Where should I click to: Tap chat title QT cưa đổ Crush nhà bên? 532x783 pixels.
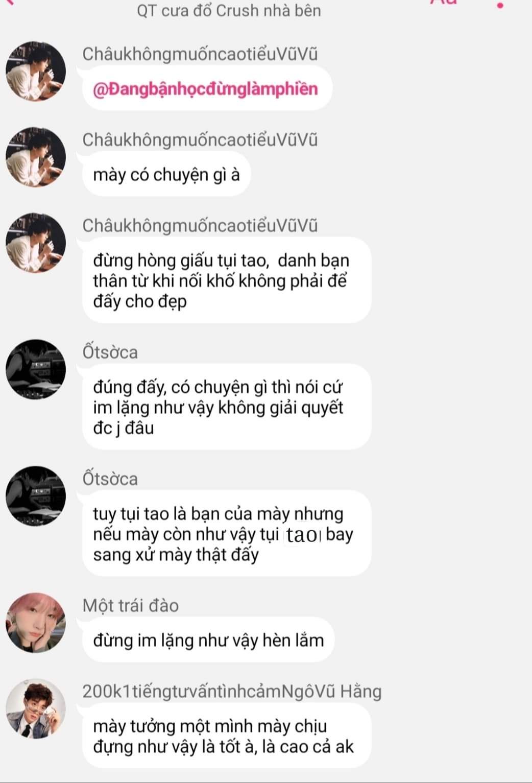(229, 10)
